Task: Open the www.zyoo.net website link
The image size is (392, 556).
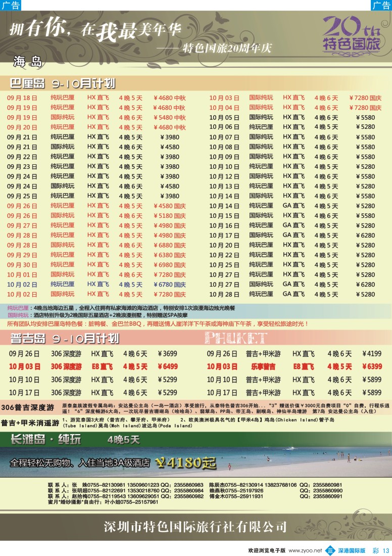Action: pyautogui.click(x=305, y=550)
